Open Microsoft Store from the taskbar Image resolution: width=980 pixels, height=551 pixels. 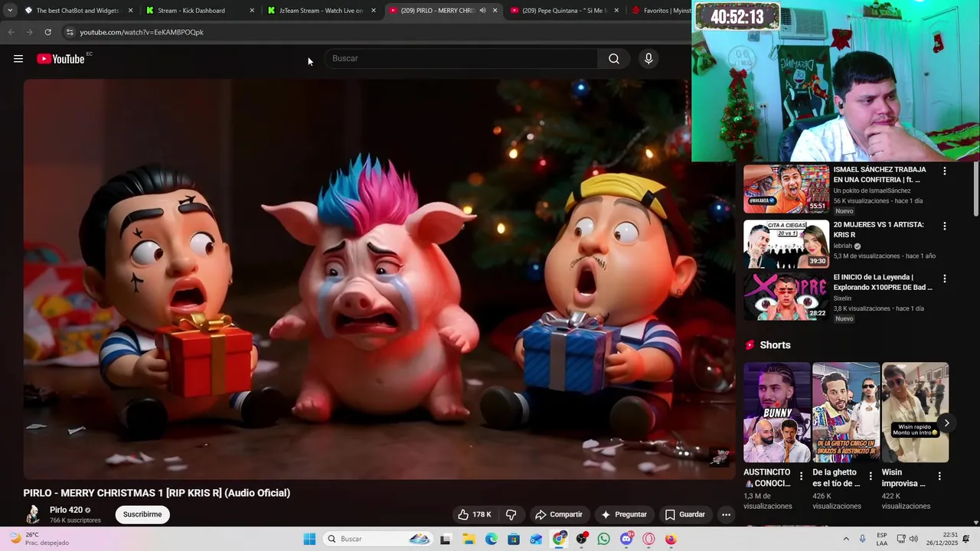pos(514,539)
